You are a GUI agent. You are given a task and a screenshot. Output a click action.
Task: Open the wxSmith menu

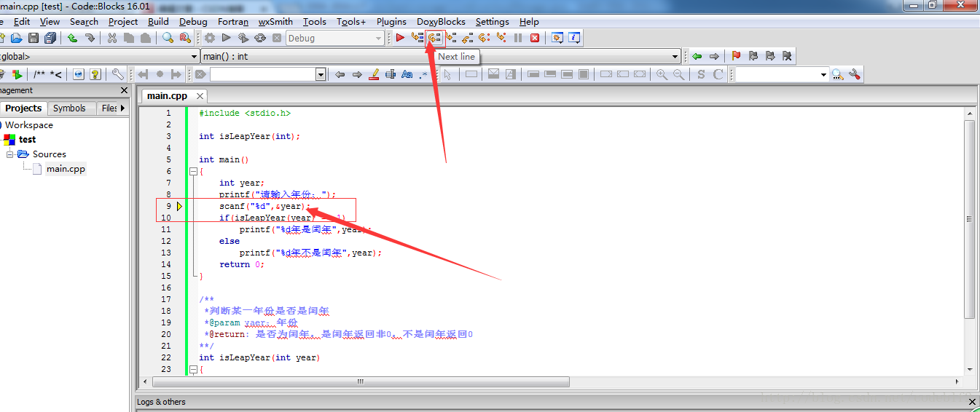coord(275,22)
